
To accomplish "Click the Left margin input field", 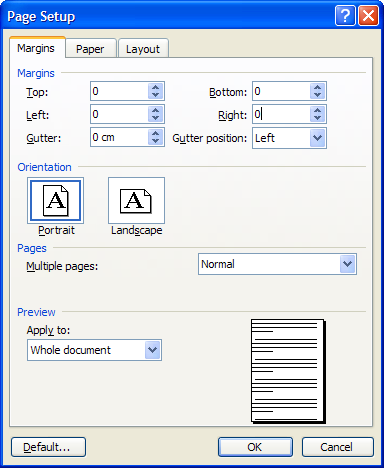I will click(x=119, y=114).
